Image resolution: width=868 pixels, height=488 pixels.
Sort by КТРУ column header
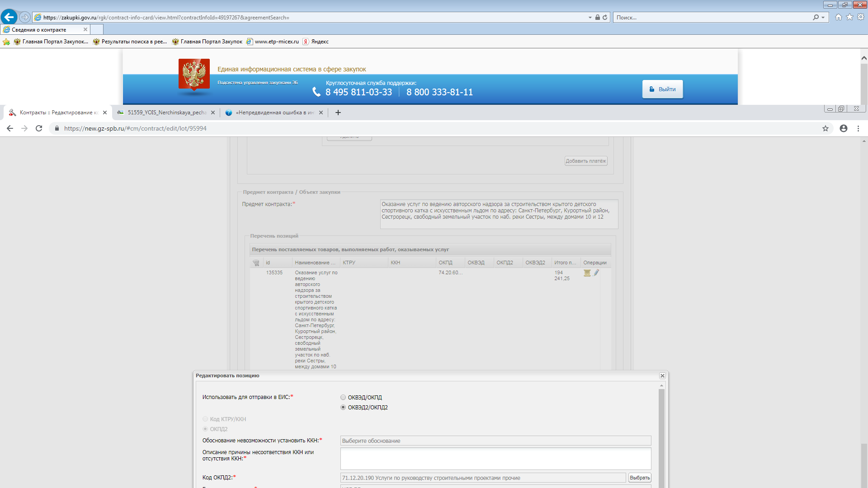[364, 263]
